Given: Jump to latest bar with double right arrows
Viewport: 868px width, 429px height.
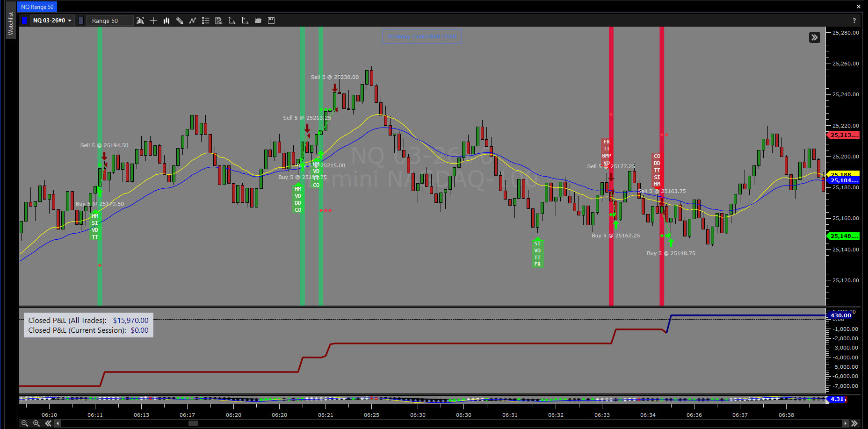Looking at the screenshot, I should [854, 423].
